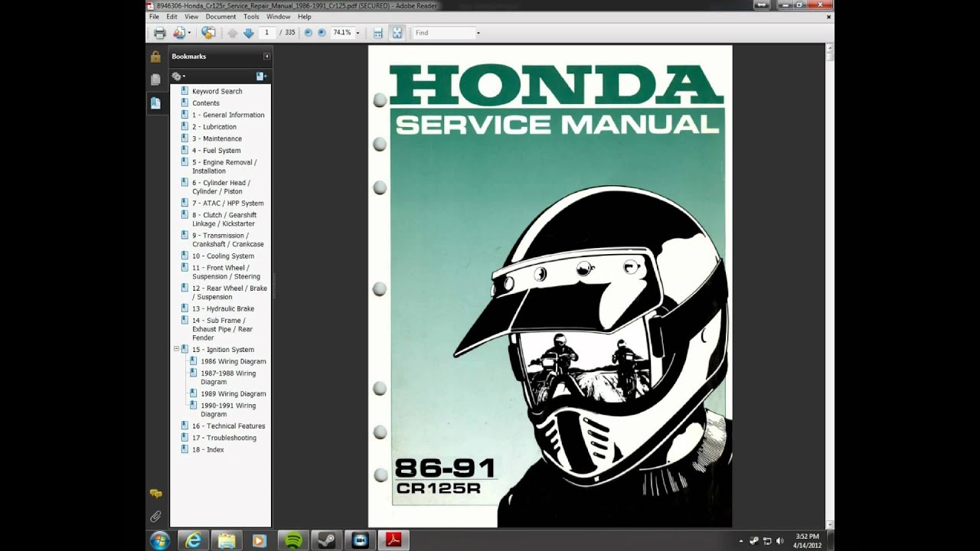Image resolution: width=980 pixels, height=551 pixels.
Task: Click the zoom percentage field 74.1%
Action: point(341,33)
